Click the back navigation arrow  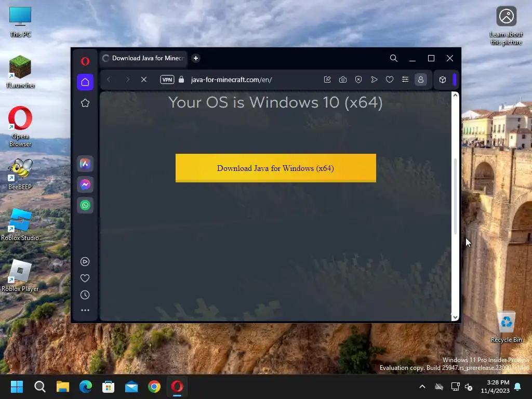(109, 79)
